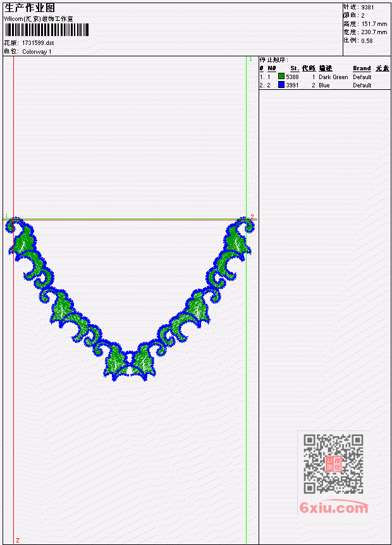Click the Dark Green thread color swatch
The image size is (392, 545).
coord(281,76)
